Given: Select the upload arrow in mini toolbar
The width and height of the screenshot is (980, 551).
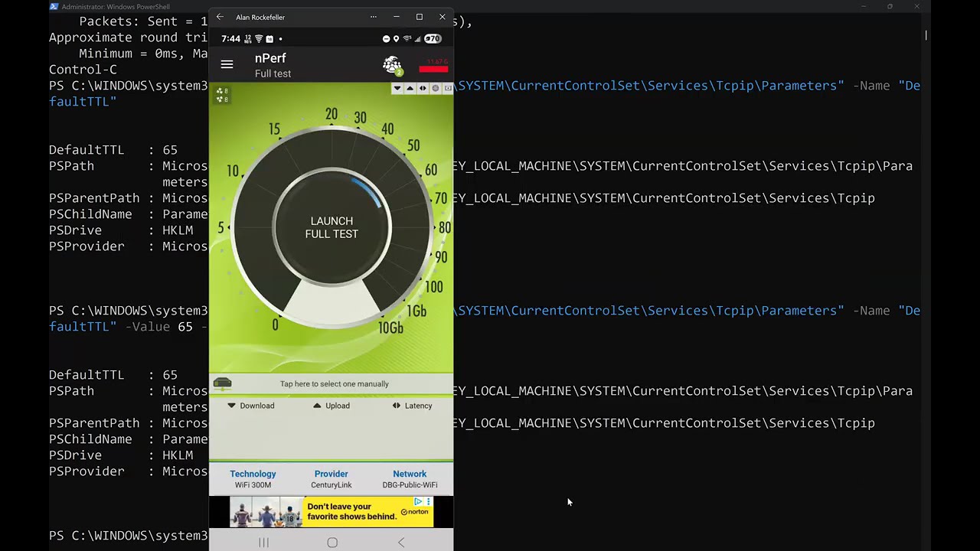Looking at the screenshot, I should (x=410, y=89).
